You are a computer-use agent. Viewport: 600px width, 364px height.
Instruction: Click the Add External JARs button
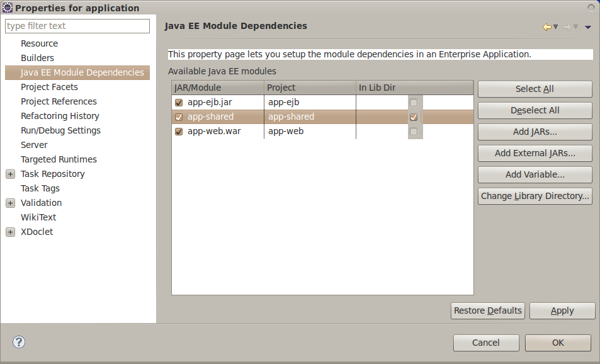pyautogui.click(x=535, y=153)
